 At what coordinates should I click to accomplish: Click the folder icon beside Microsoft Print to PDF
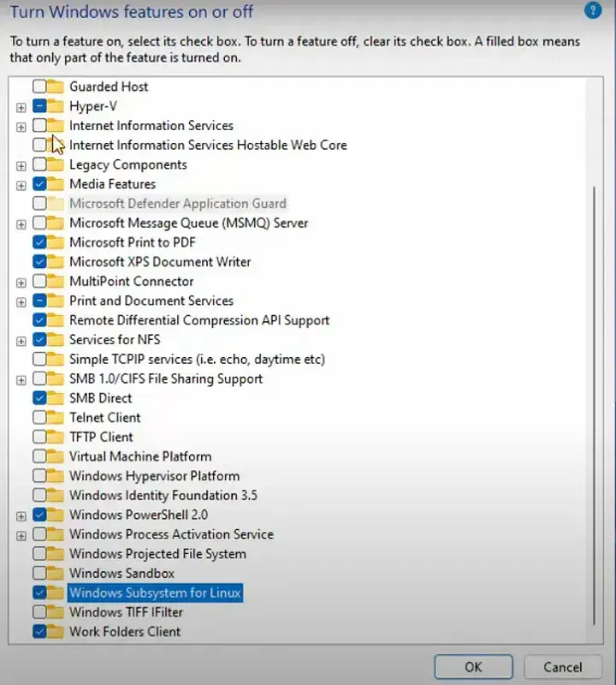coord(56,242)
